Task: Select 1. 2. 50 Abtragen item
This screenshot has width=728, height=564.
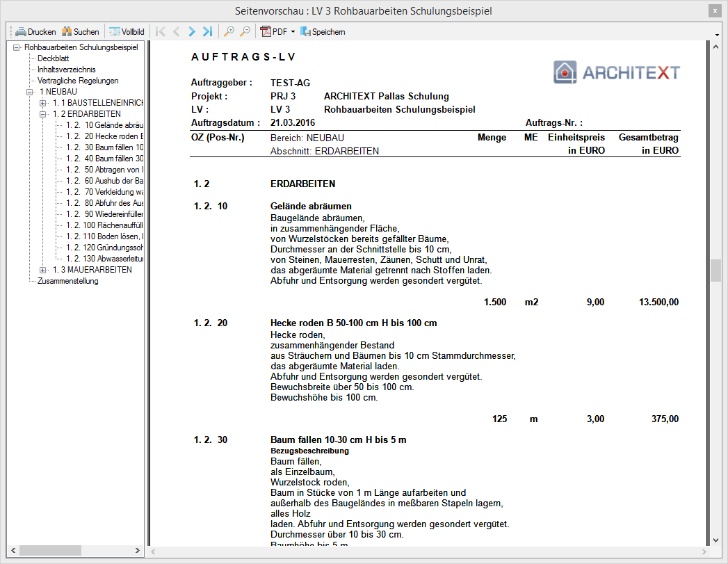Action: 104,170
